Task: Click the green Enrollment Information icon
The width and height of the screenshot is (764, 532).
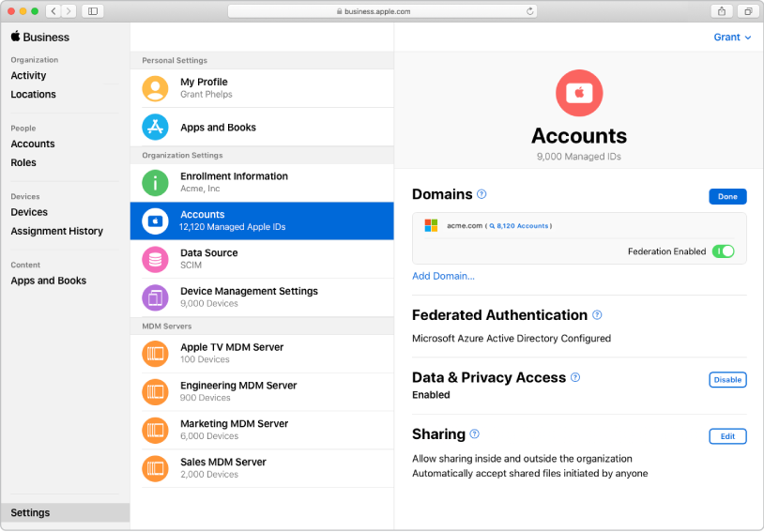Action: pyautogui.click(x=155, y=183)
